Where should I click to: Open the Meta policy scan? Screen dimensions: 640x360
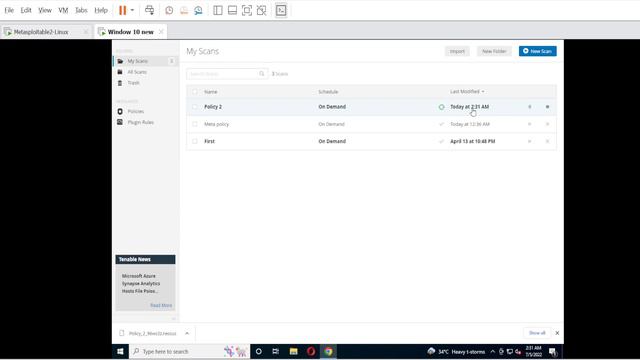pyautogui.click(x=216, y=124)
